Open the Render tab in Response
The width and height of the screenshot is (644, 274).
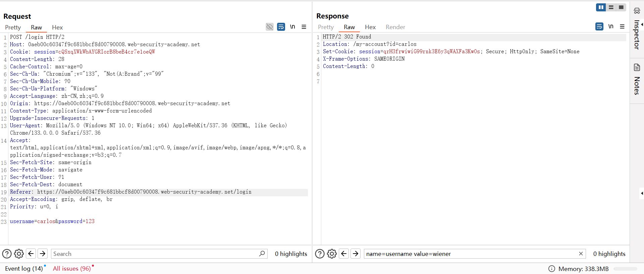tap(395, 27)
